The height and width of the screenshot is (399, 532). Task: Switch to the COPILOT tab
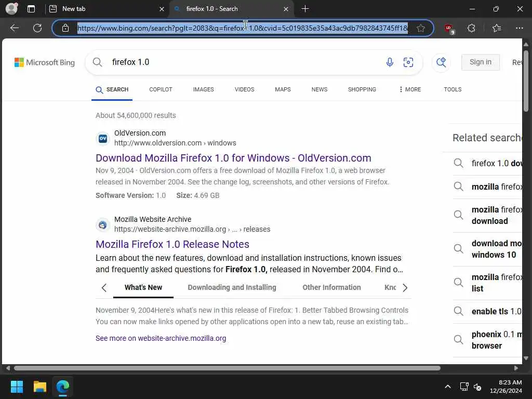coord(161,89)
